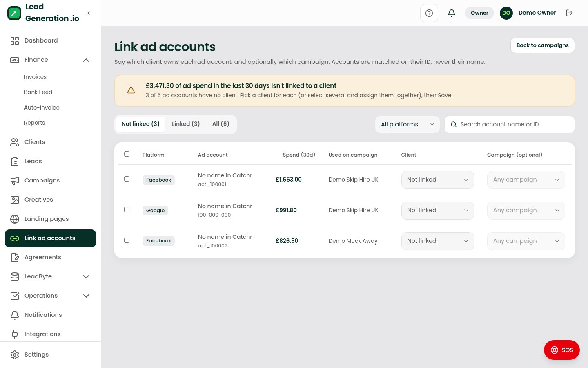
Task: Click the Finance banknote icon
Action: point(15,60)
